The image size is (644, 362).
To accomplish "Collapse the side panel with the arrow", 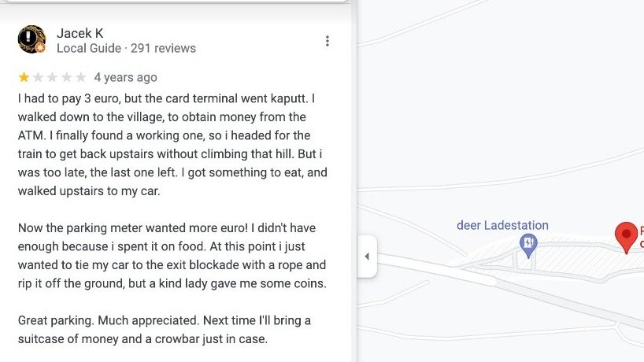I will pos(367,257).
